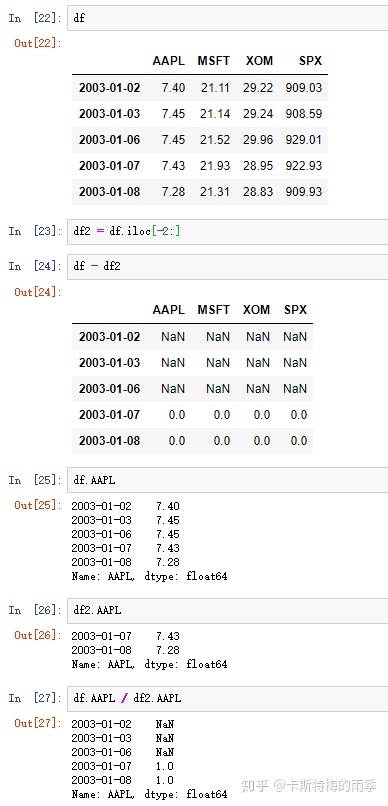Image resolution: width=388 pixels, height=806 pixels.
Task: Click SPX 0.0 cell in Out[24] 2003-01-08 row
Action: 299,441
